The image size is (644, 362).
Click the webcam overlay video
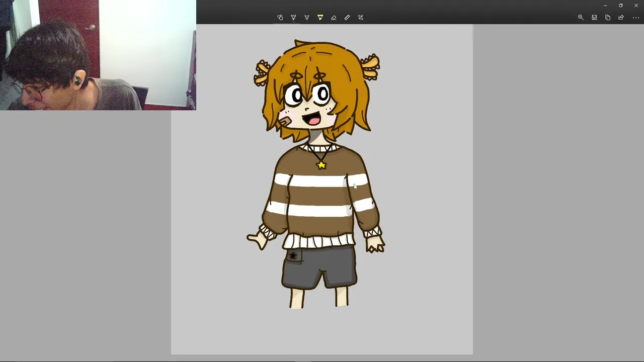[x=98, y=55]
